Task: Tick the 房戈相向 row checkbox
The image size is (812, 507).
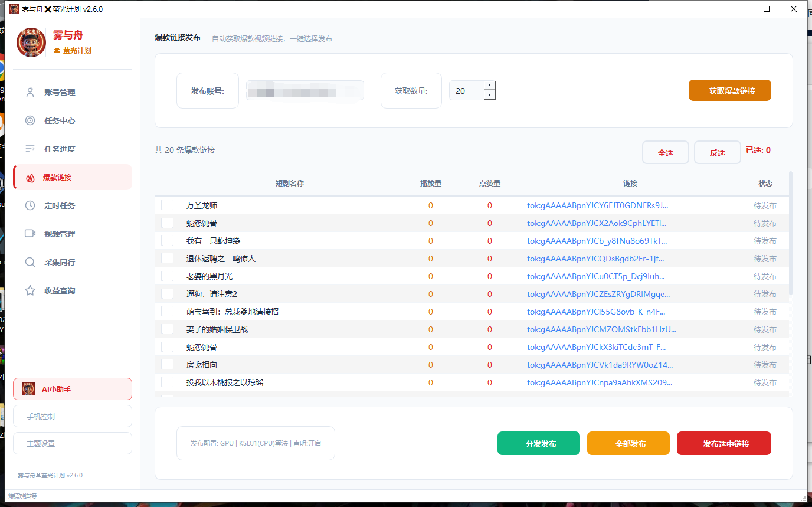Action: [x=168, y=365]
